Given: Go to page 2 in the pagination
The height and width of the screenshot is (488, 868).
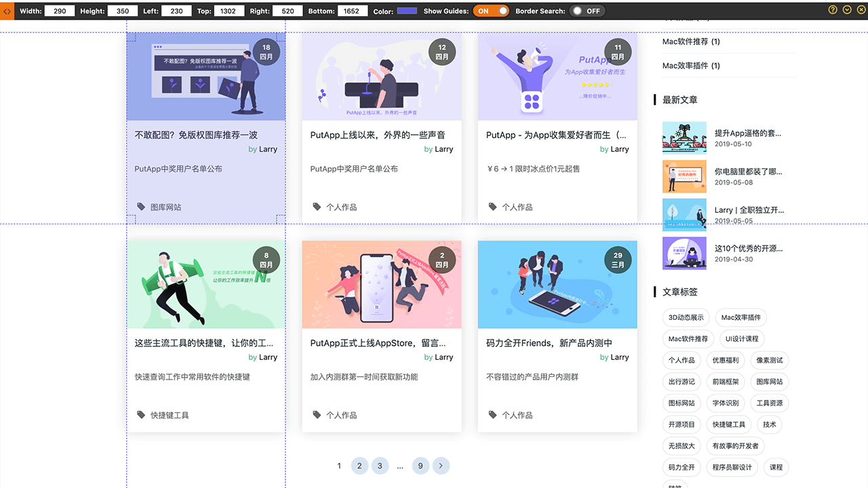Looking at the screenshot, I should [359, 466].
